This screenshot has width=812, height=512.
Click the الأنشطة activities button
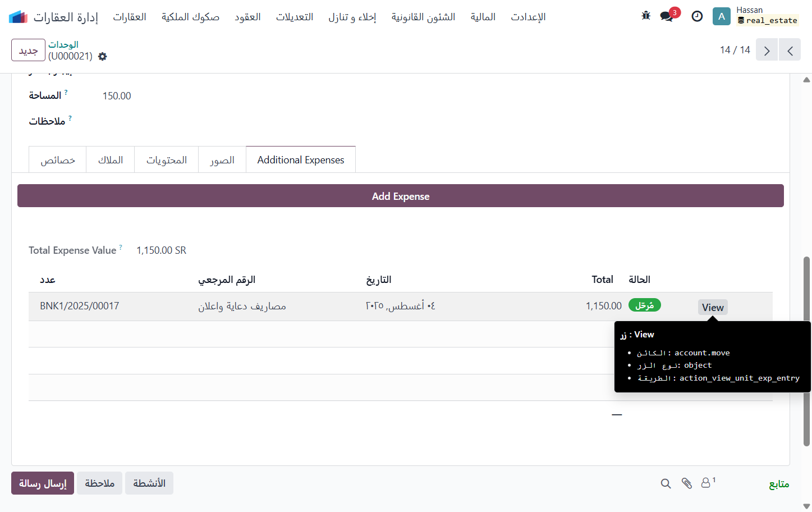[x=149, y=483]
